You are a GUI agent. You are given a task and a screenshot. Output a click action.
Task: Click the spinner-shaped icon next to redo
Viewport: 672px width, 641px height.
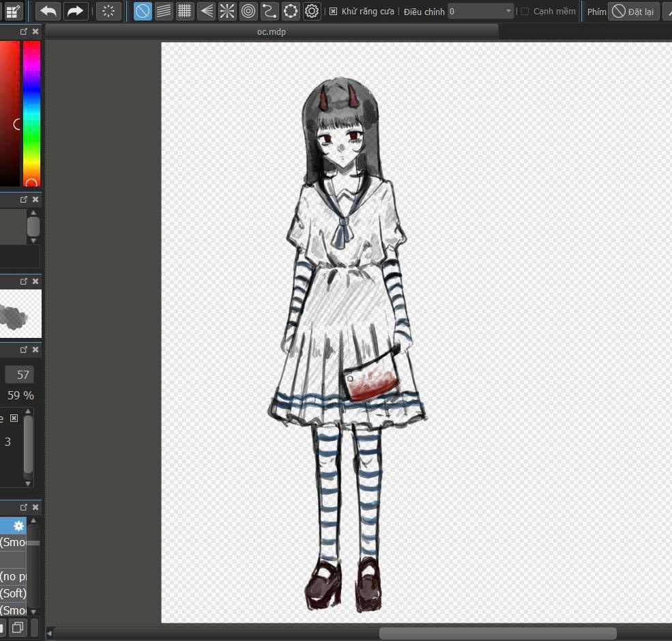click(108, 11)
